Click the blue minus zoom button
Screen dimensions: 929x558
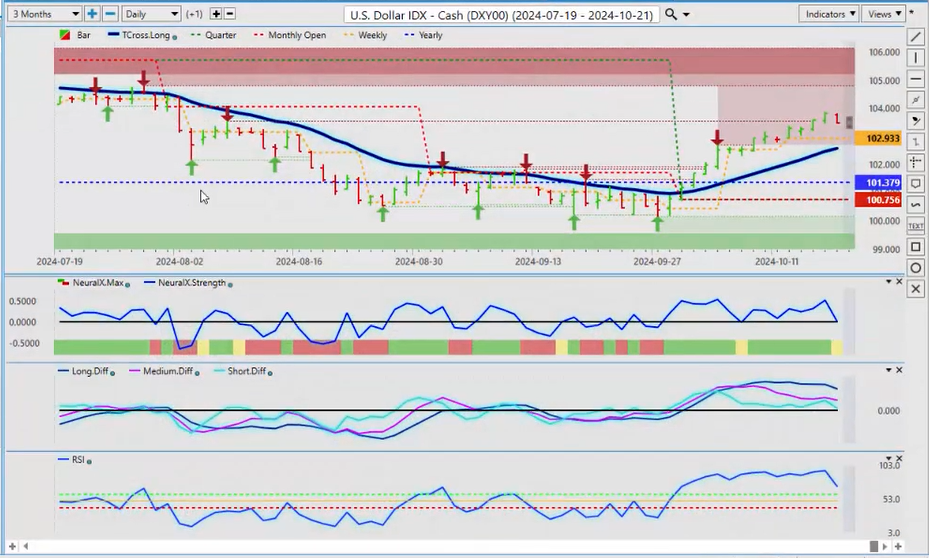(x=110, y=14)
